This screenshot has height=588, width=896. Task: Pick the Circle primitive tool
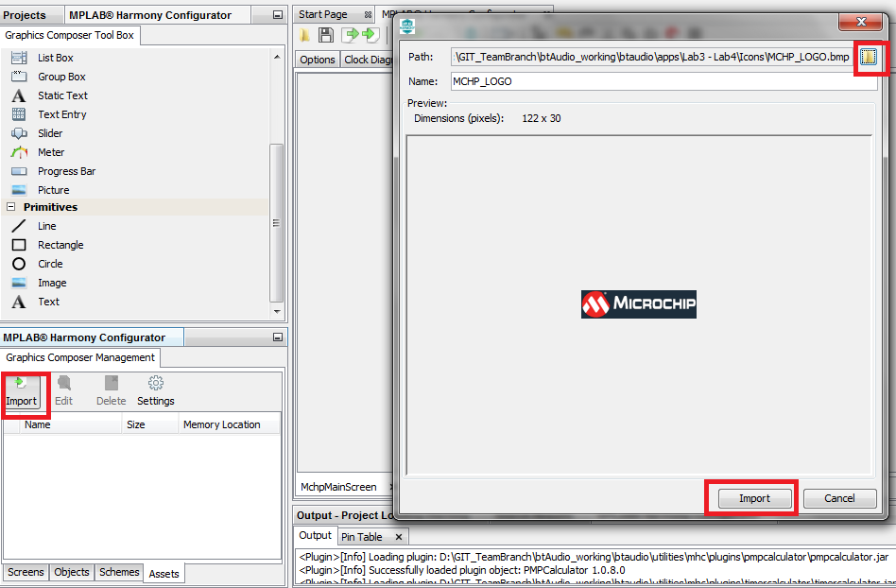click(50, 264)
